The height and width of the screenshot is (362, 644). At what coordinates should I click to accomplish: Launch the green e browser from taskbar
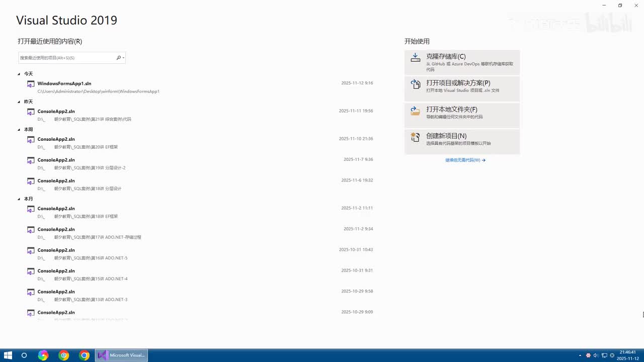click(x=64, y=355)
